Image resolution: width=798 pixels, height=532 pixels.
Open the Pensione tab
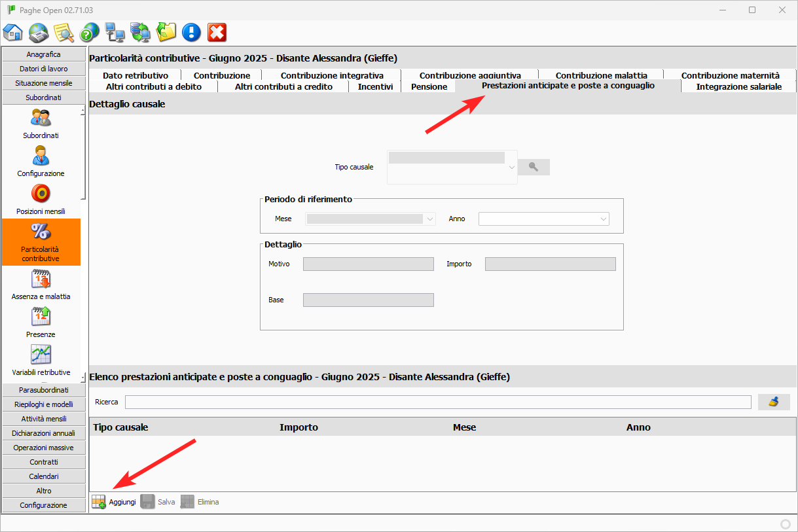[x=429, y=86]
